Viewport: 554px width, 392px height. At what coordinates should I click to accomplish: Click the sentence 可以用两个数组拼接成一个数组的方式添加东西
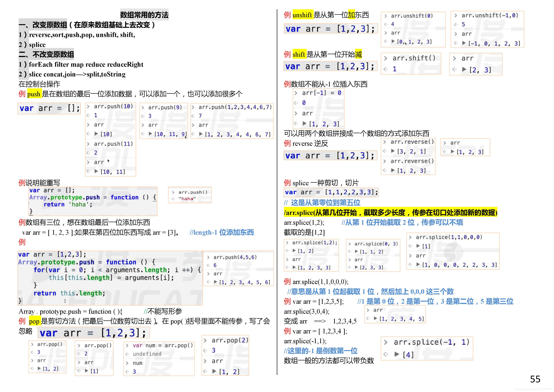pos(356,133)
